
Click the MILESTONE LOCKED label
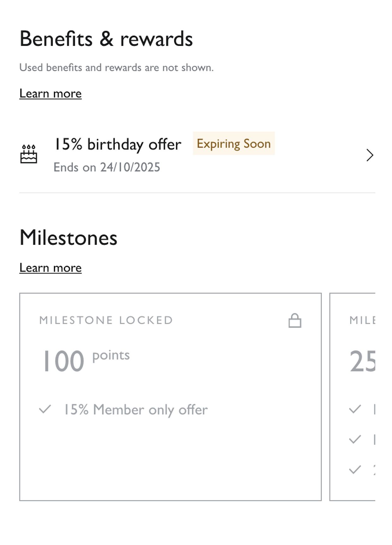pos(106,320)
